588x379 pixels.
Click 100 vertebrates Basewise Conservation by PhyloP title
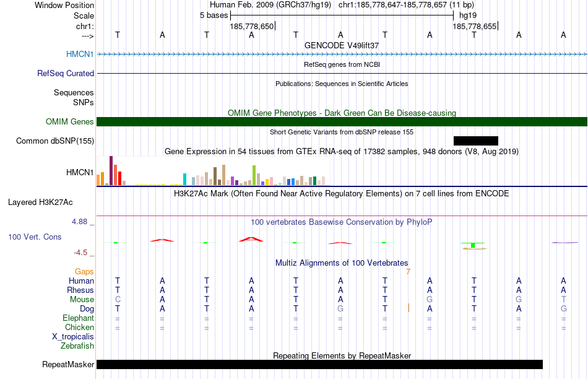[342, 222]
